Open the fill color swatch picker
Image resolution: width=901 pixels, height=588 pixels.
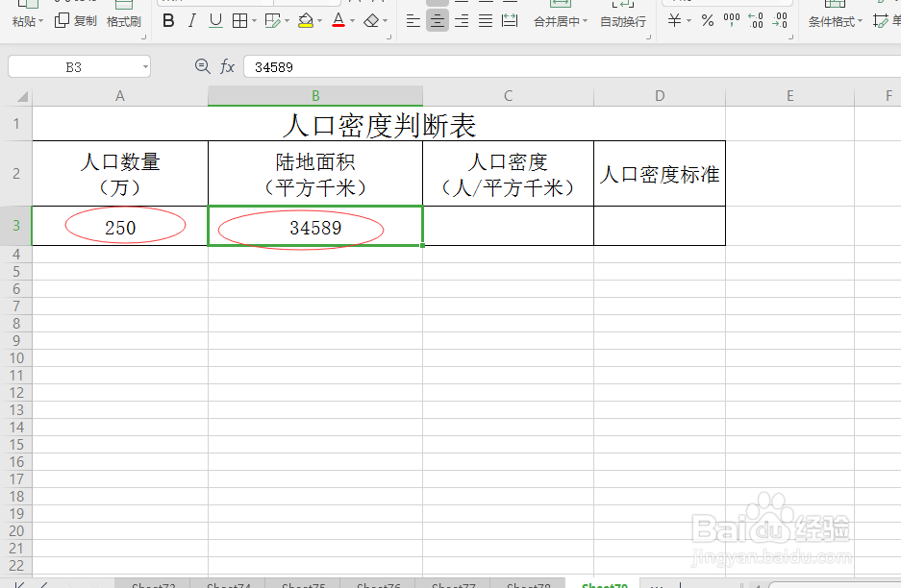[x=319, y=20]
